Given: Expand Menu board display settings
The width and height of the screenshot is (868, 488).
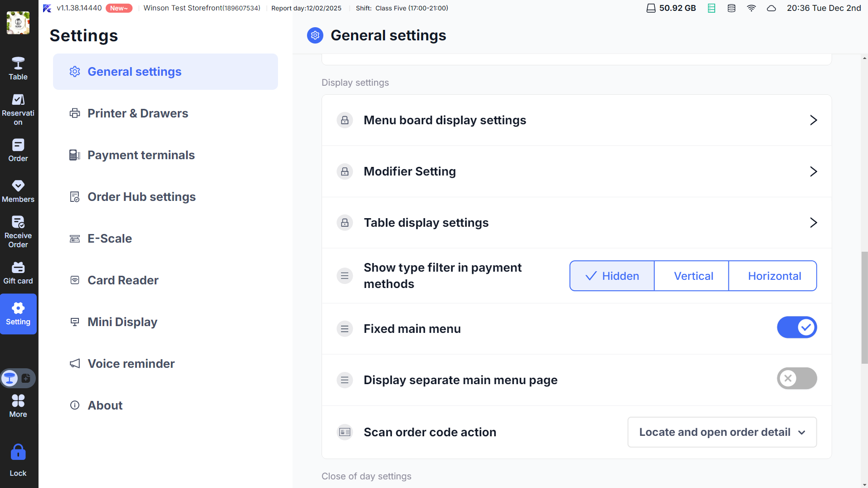Looking at the screenshot, I should pyautogui.click(x=576, y=120).
